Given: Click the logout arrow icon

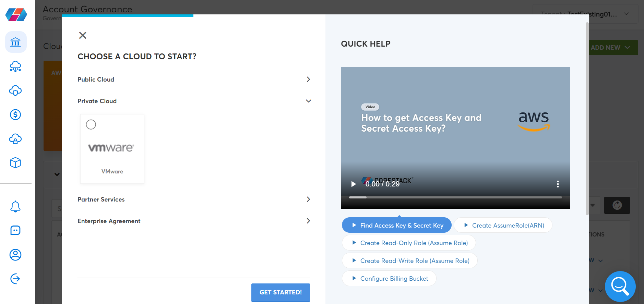Looking at the screenshot, I should (x=15, y=279).
